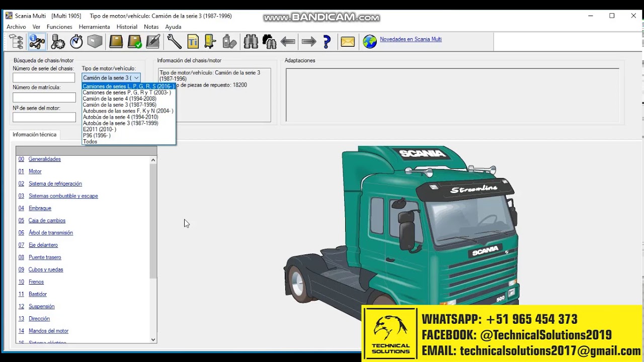Screen dimensions: 644x362
Task: Open the Puente trasero link
Action: pos(44,257)
